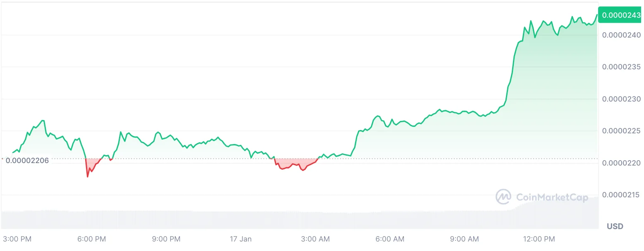Click the 3:00 AM time axis label
The image size is (644, 251).
point(315,239)
